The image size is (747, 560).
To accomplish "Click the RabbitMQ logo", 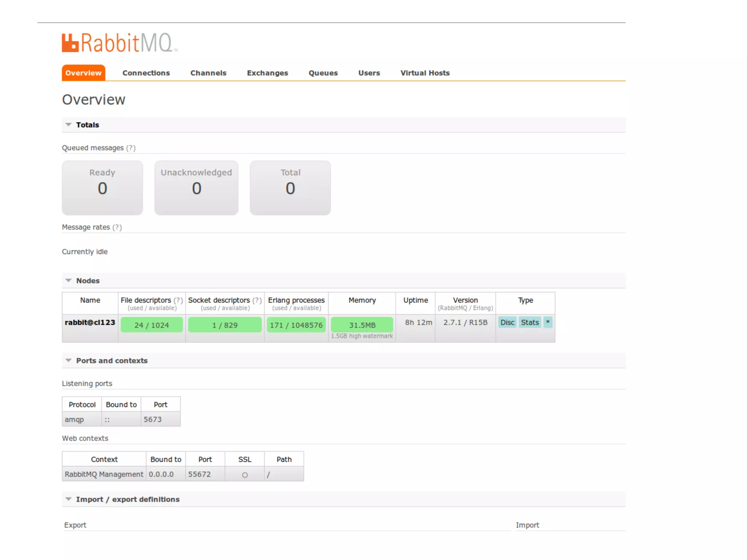I will pos(119,43).
